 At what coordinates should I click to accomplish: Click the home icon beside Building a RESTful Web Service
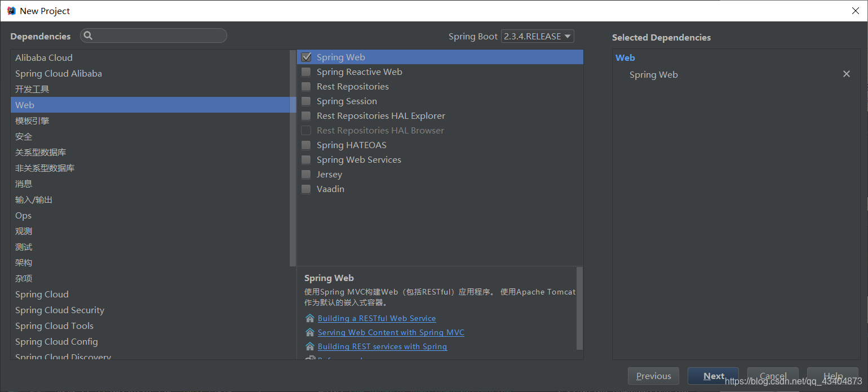click(309, 318)
